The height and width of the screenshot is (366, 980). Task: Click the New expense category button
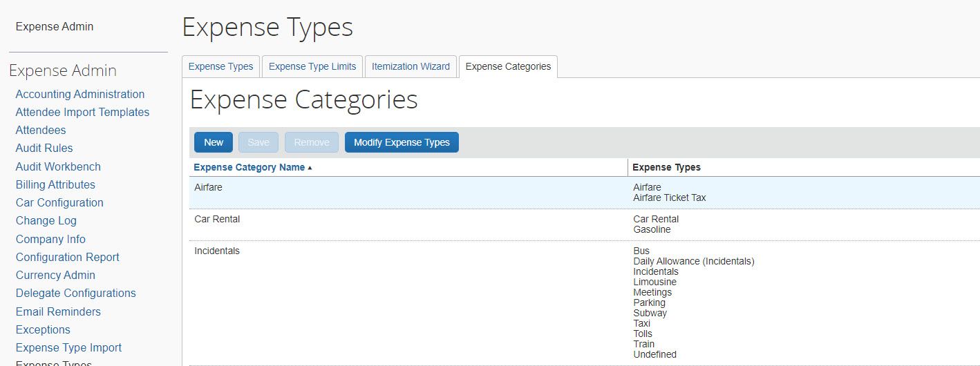tap(213, 142)
